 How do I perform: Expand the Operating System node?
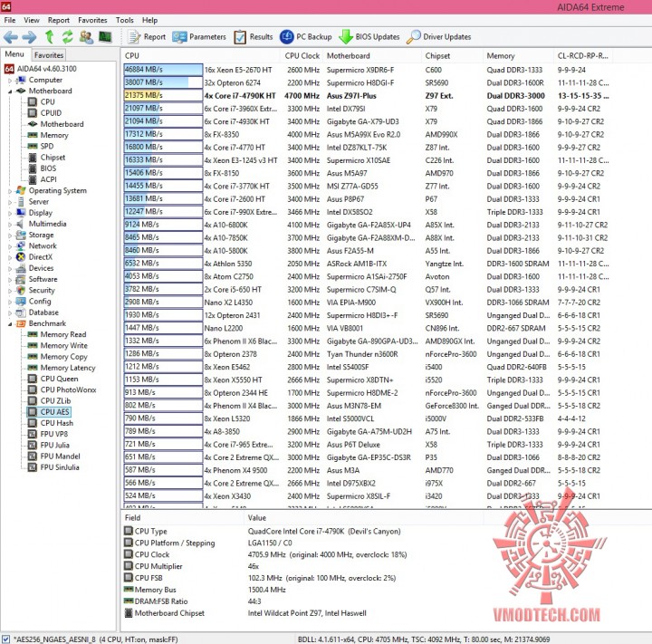(10, 191)
